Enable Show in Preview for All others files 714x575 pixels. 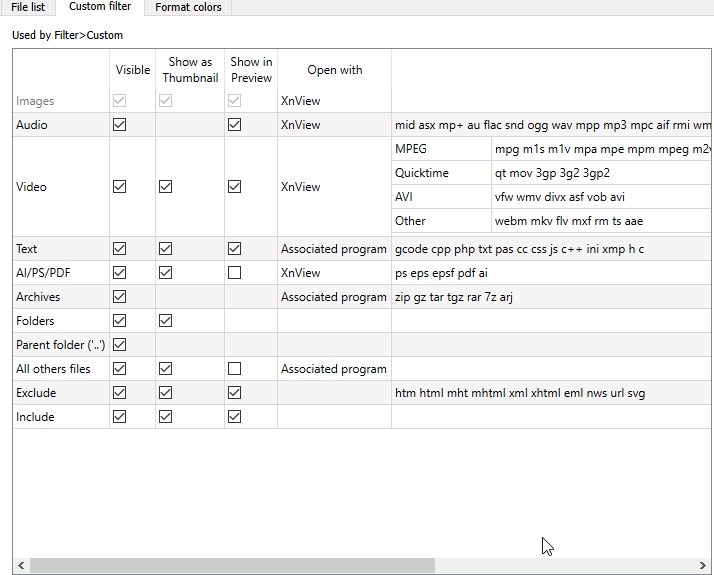[235, 369]
